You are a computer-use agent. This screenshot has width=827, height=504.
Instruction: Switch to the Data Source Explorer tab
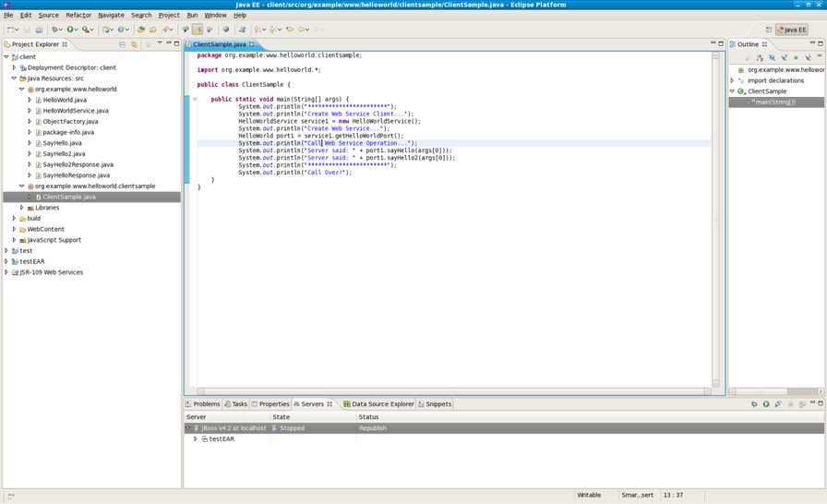tap(382, 404)
